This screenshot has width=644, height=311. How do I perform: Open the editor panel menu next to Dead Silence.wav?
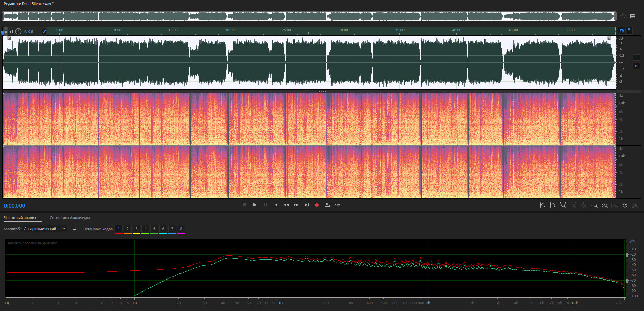(59, 4)
